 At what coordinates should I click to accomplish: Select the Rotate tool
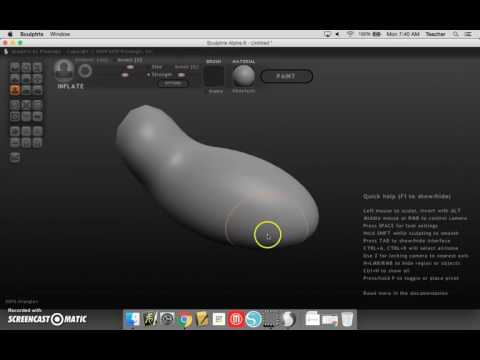(26, 68)
